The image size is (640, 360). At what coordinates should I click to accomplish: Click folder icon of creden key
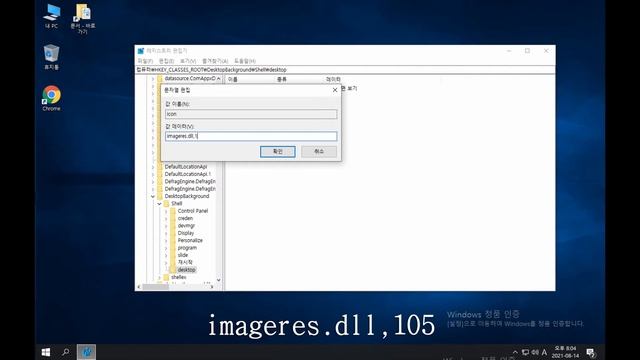click(173, 218)
